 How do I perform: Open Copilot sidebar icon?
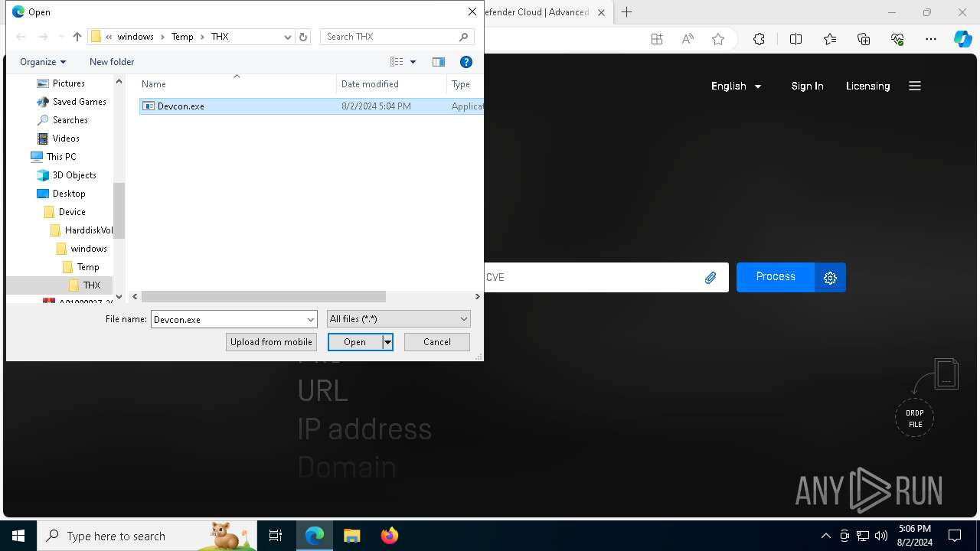pyautogui.click(x=962, y=39)
